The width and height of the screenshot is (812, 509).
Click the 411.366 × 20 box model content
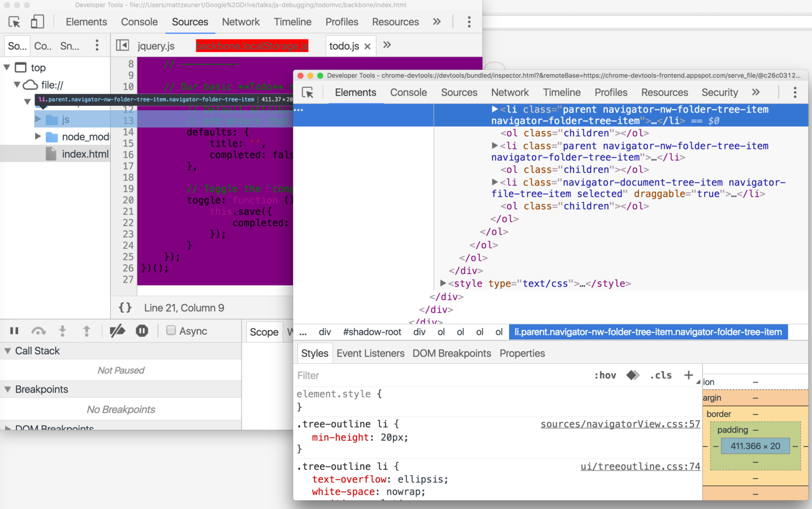tap(755, 446)
